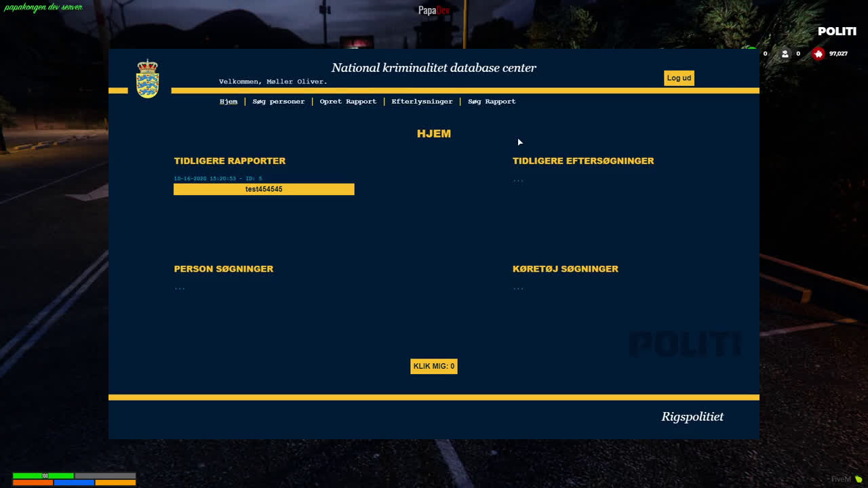The width and height of the screenshot is (868, 488).
Task: Click the green health bar at bottom left
Action: click(44, 476)
